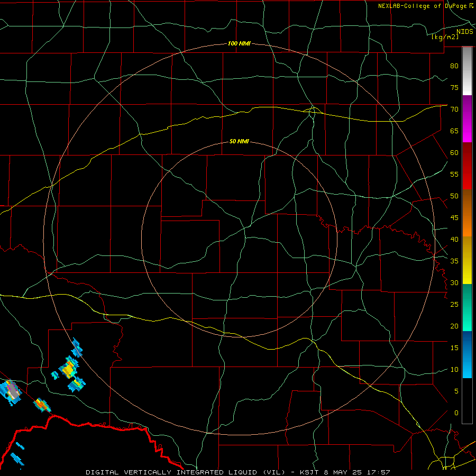
Task: Click the legend value 45
Action: click(x=454, y=218)
